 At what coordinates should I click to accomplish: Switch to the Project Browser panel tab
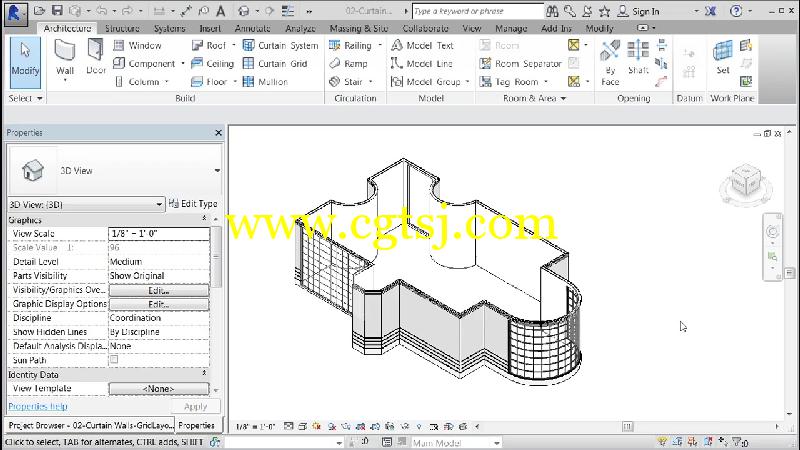[90, 425]
